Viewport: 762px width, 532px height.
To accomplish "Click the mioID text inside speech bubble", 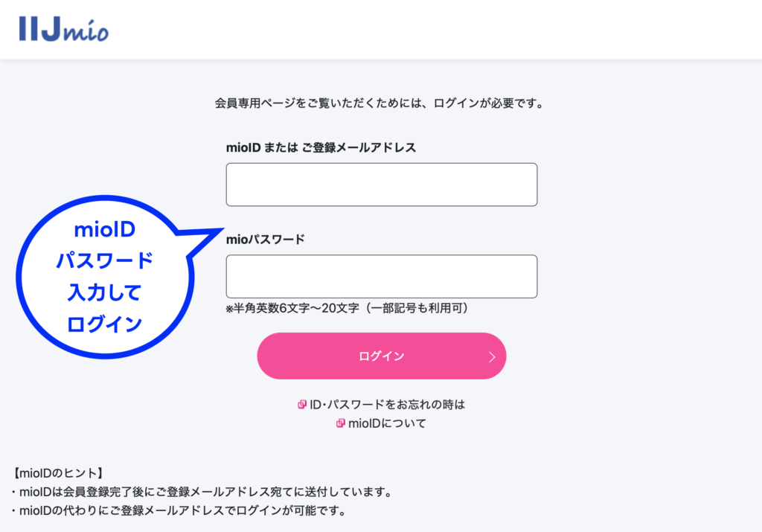I will pyautogui.click(x=105, y=231).
